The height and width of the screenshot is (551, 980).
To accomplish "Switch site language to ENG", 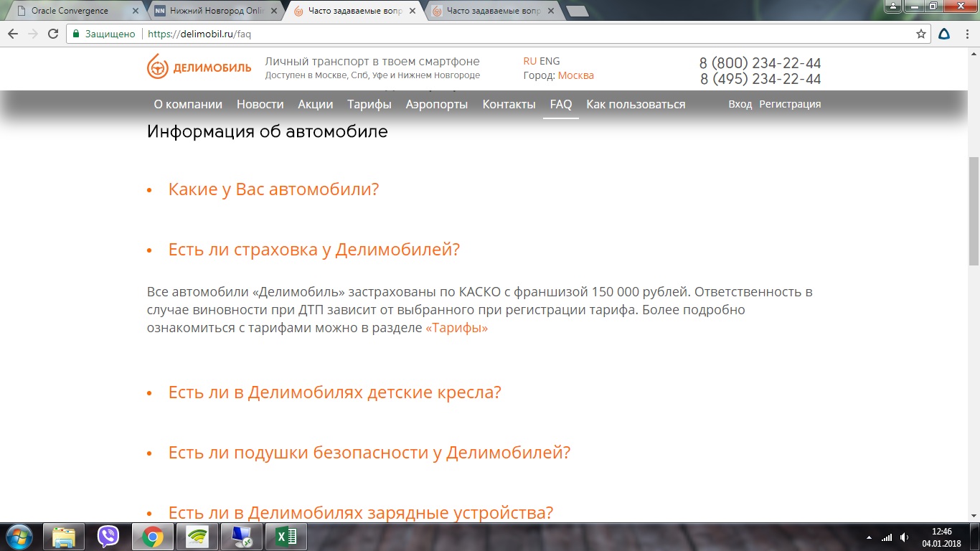I will pos(550,61).
